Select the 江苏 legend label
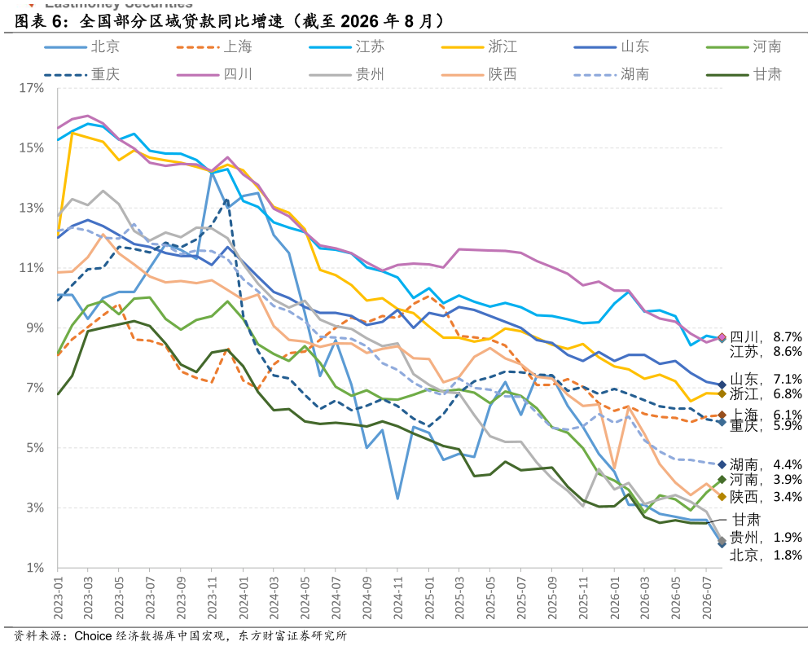Screen dimensions: 812x646 tap(370, 46)
